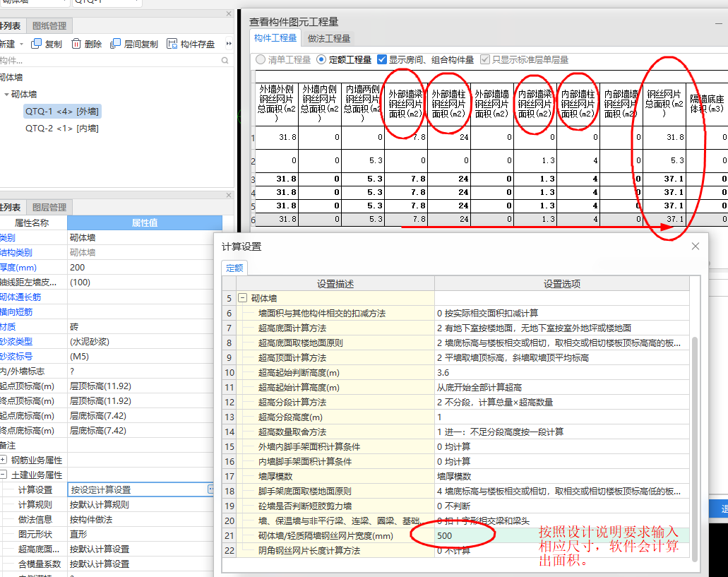The height and width of the screenshot is (577, 728).
Task: Click the search magnifier in component filter
Action: coord(224,59)
